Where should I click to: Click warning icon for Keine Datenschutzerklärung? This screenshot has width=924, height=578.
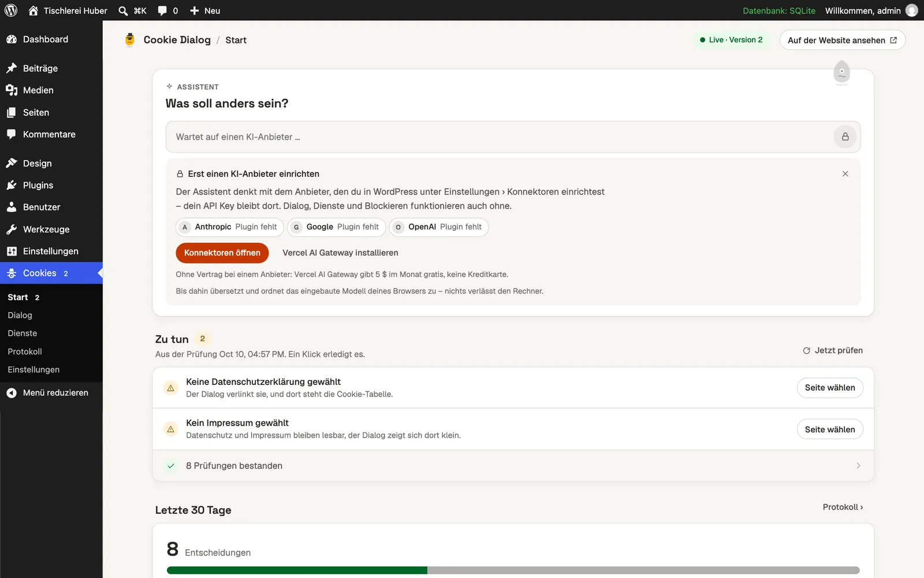pos(171,388)
